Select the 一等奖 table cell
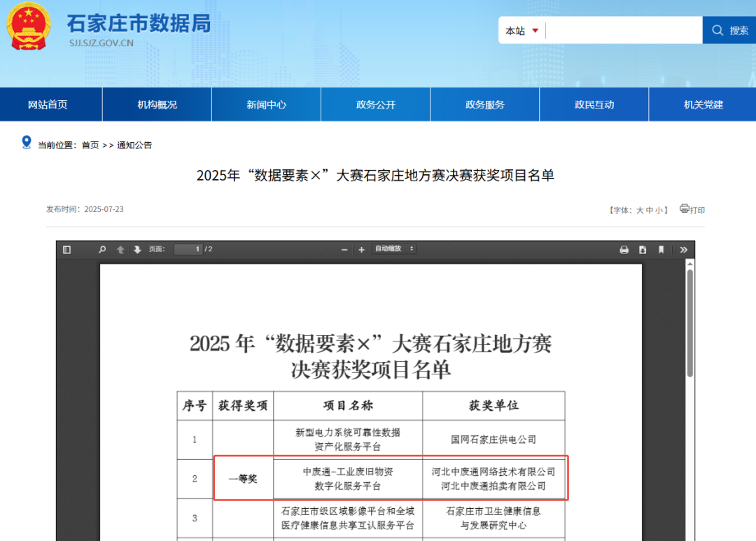The height and width of the screenshot is (541, 756). pos(242,479)
